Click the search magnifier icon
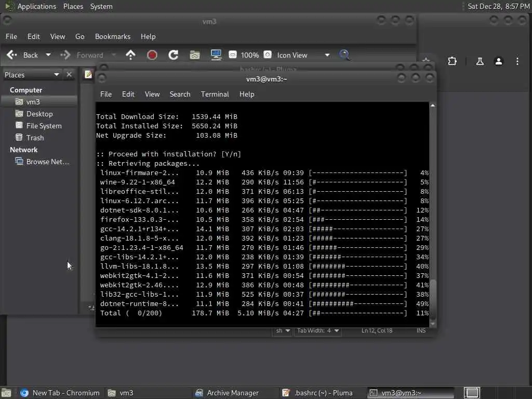Viewport: 532px width, 399px height. point(345,55)
